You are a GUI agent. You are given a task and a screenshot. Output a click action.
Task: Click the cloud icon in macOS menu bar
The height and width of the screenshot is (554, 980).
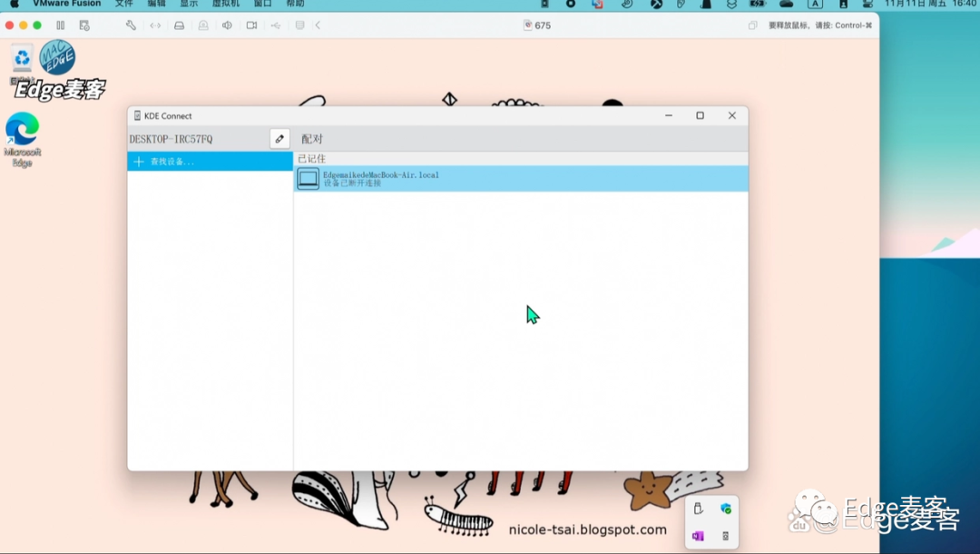click(786, 4)
